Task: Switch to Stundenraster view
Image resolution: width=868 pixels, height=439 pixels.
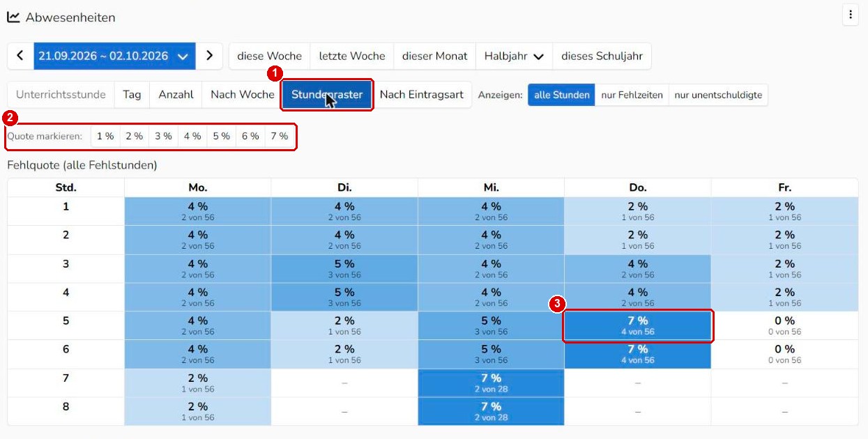Action: tap(327, 95)
